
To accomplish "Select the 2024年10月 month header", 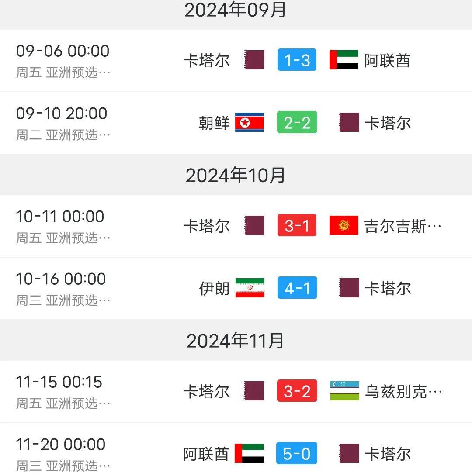I will pyautogui.click(x=235, y=176).
